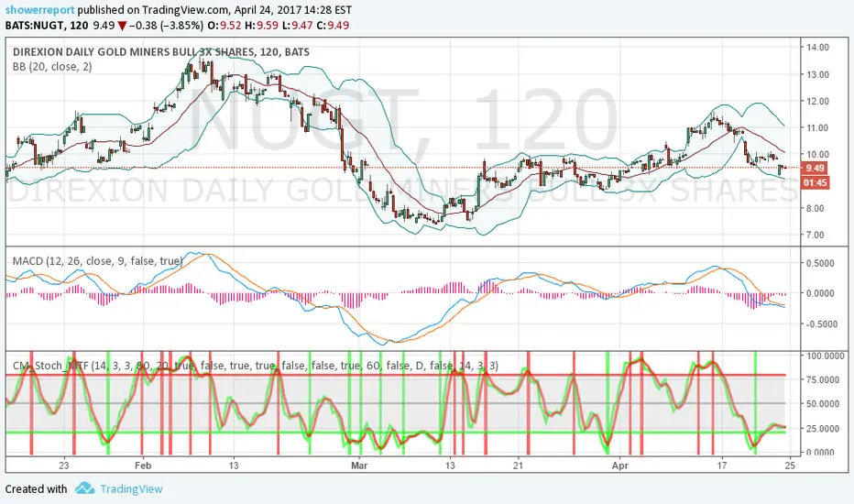Viewport: 854px width, 504px height.
Task: Click the -0.38 (-3.85%) change value
Action: tap(167, 25)
